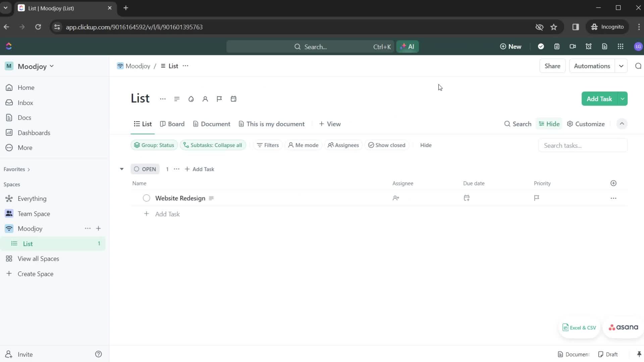Switch to the Document tab
The width and height of the screenshot is (644, 362).
pyautogui.click(x=216, y=124)
